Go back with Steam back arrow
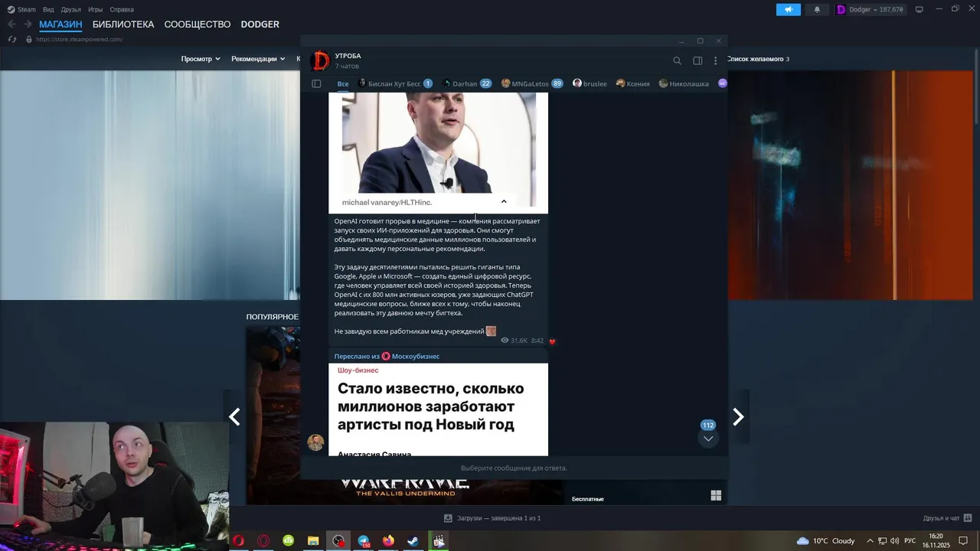Screen dimensions: 980x551 click(11, 24)
